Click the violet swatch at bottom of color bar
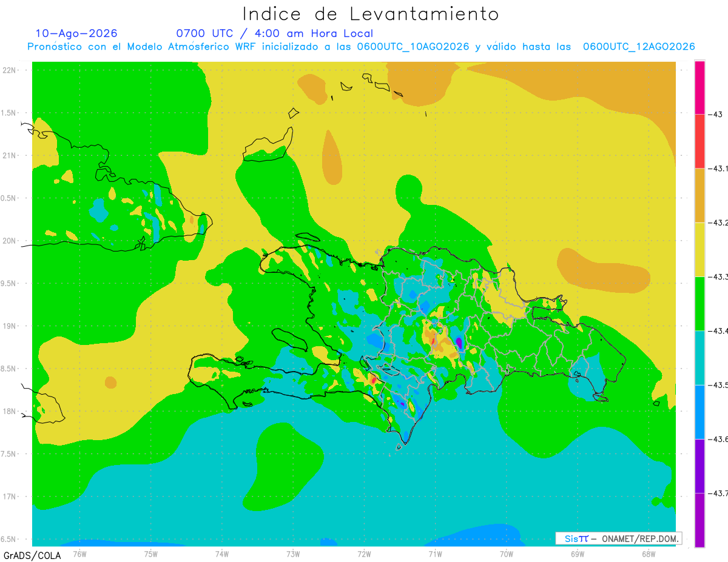Image resolution: width=728 pixels, height=562 pixels. [x=699, y=520]
